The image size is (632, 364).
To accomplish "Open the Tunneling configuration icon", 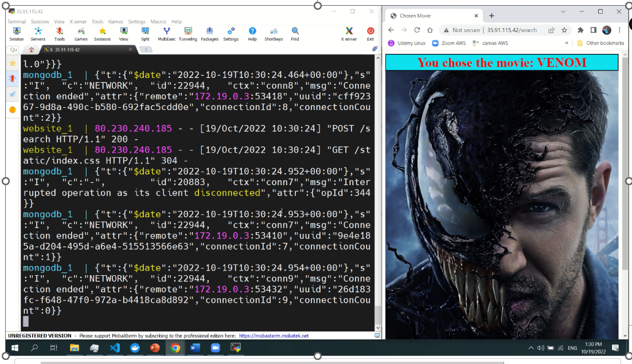I will coord(189,32).
